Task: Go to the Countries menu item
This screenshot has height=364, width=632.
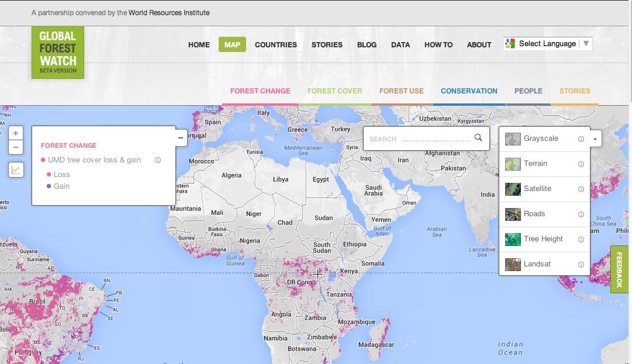Action: pos(275,45)
